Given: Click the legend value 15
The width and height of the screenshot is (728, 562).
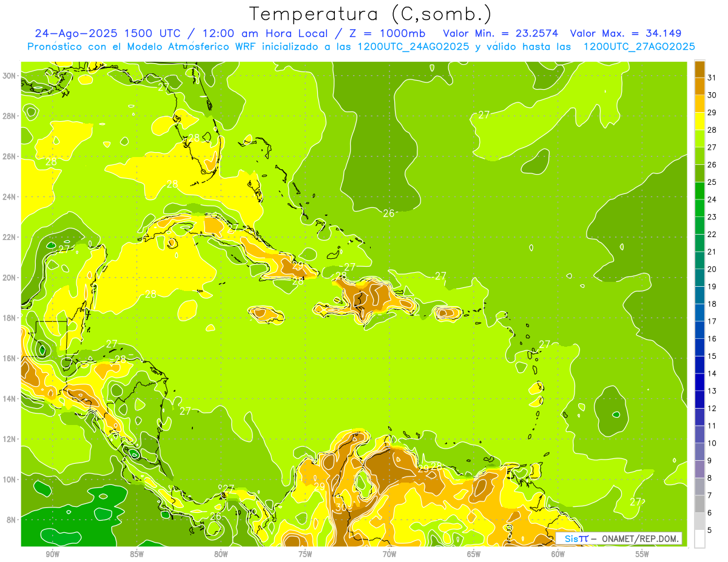Looking at the screenshot, I should point(712,356).
